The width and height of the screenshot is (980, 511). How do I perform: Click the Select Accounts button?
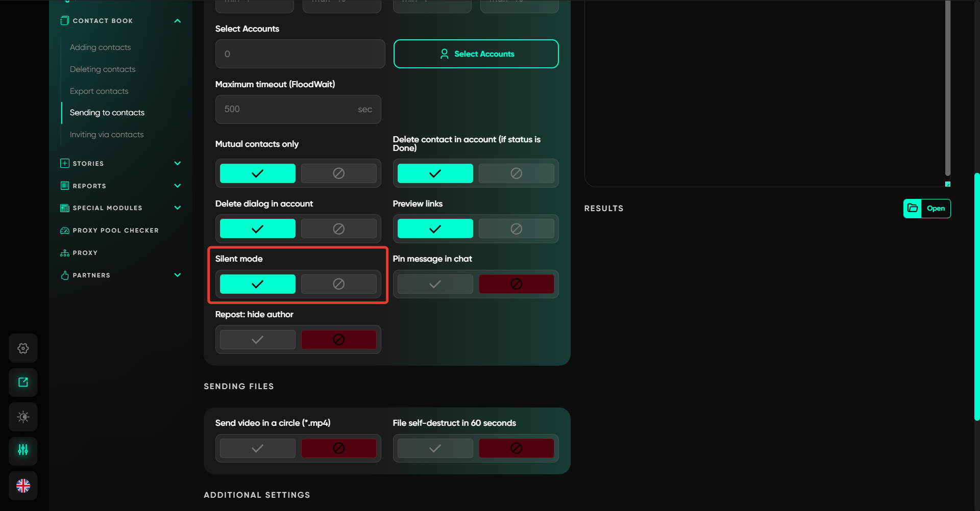click(x=476, y=54)
